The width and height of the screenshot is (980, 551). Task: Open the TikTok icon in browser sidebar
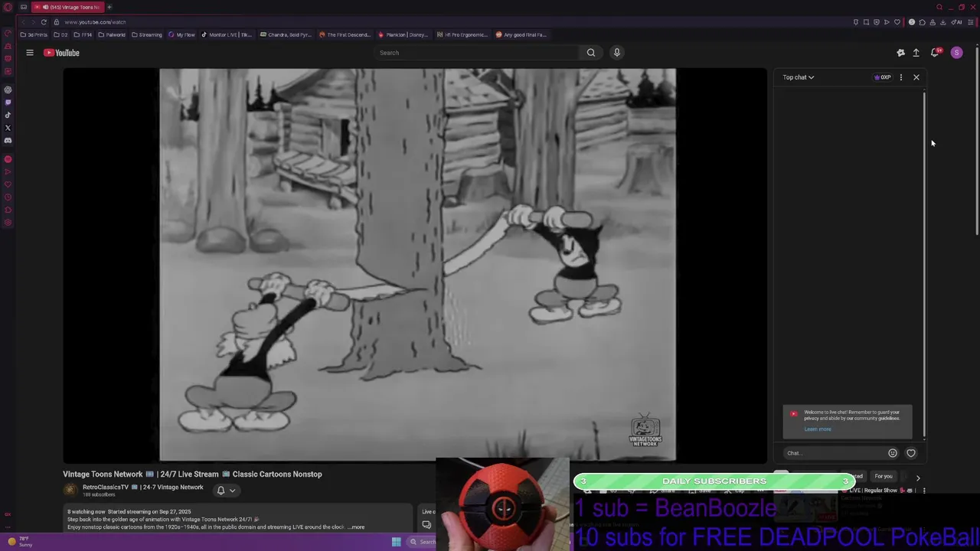tap(8, 115)
